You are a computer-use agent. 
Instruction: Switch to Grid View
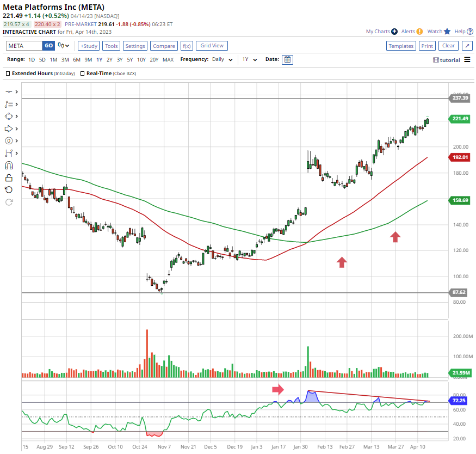pyautogui.click(x=212, y=46)
